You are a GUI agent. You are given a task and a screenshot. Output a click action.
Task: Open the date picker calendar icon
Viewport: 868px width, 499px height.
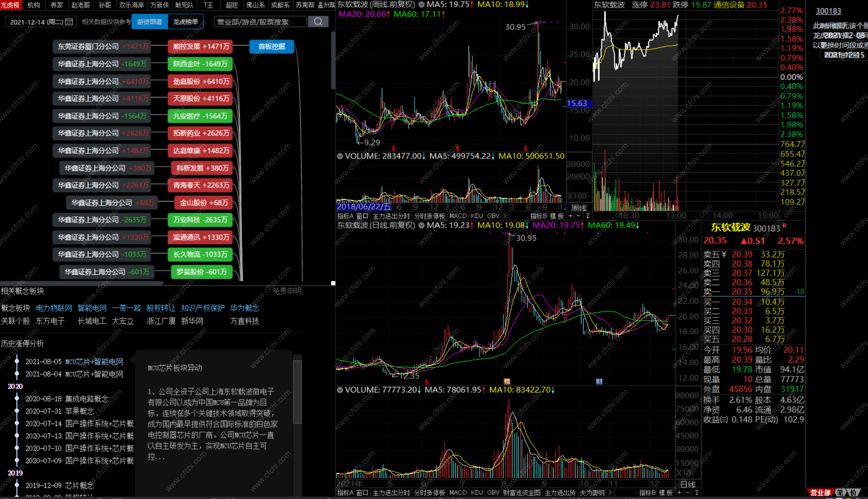[x=69, y=22]
